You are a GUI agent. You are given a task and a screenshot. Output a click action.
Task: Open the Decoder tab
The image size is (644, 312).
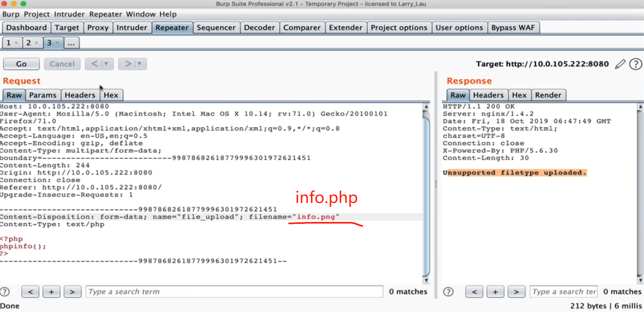click(x=259, y=28)
